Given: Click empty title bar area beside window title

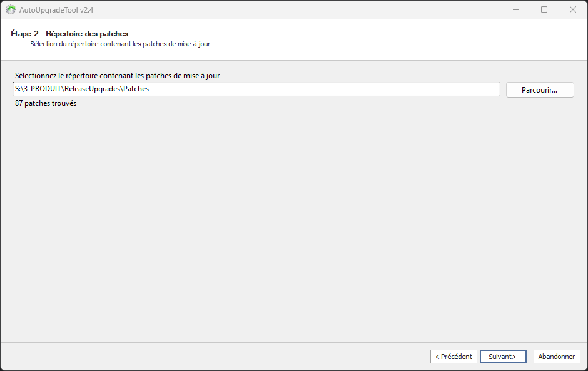Looking at the screenshot, I should pyautogui.click(x=281, y=9).
